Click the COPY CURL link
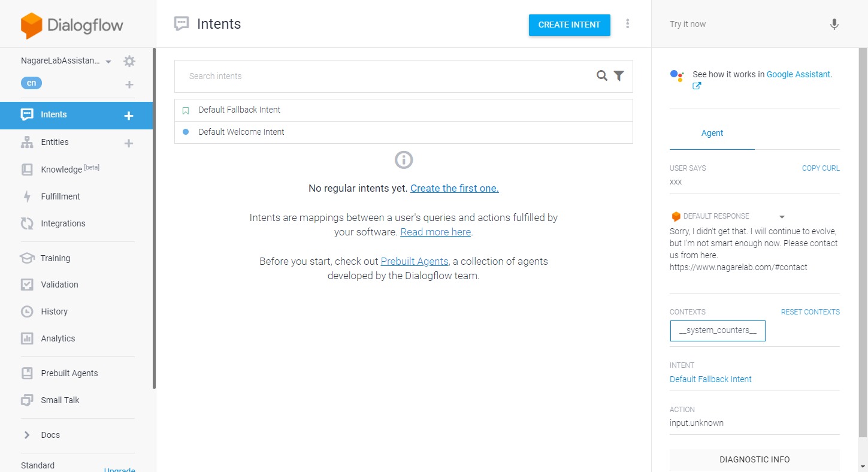 click(821, 168)
